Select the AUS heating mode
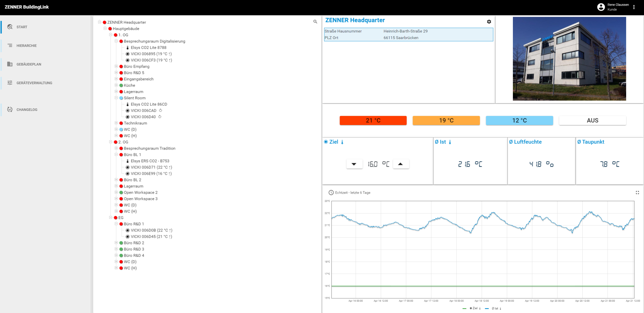This screenshot has width=644, height=313. coord(592,121)
